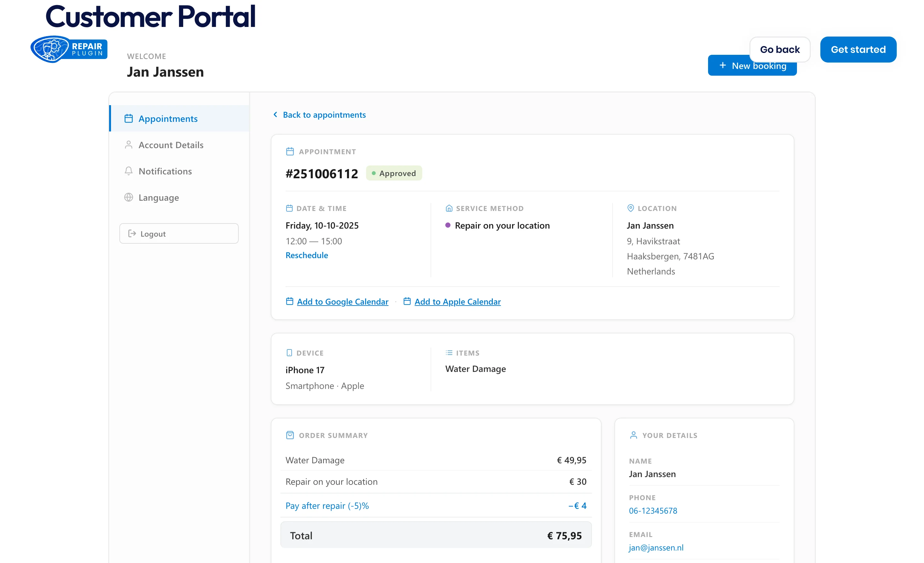The image size is (924, 563).
Task: Click the address line 9, Havikstraat
Action: [653, 241]
